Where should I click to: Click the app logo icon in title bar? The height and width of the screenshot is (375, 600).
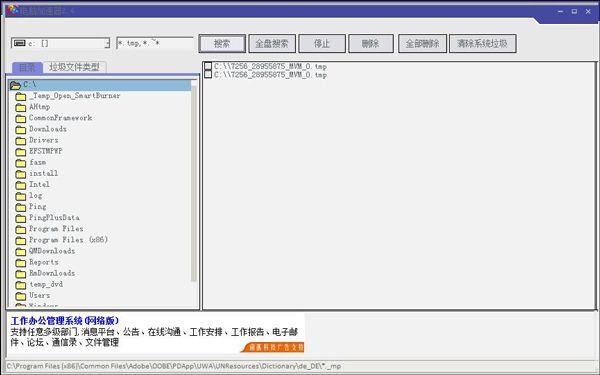pos(13,10)
